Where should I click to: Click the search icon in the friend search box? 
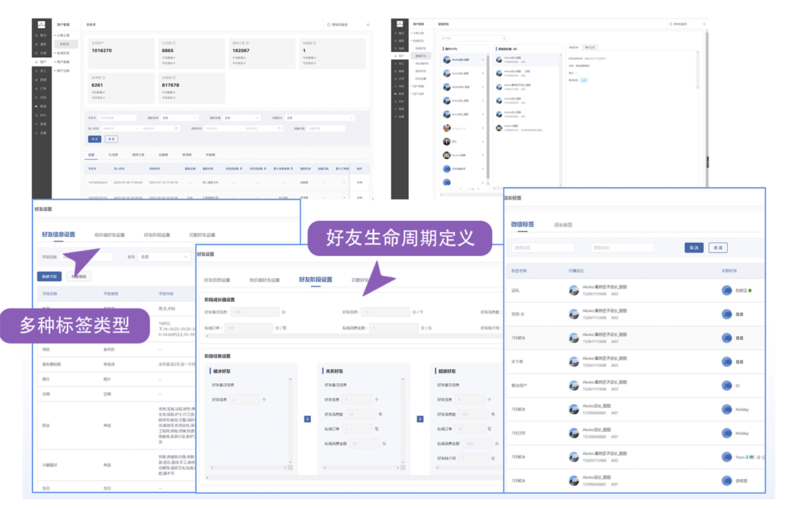point(504,38)
